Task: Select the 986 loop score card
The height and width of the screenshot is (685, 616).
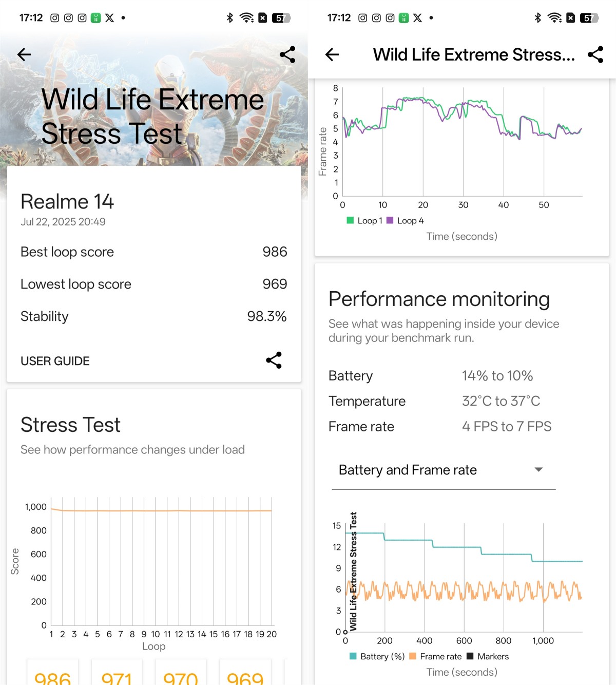Action: coord(52,676)
